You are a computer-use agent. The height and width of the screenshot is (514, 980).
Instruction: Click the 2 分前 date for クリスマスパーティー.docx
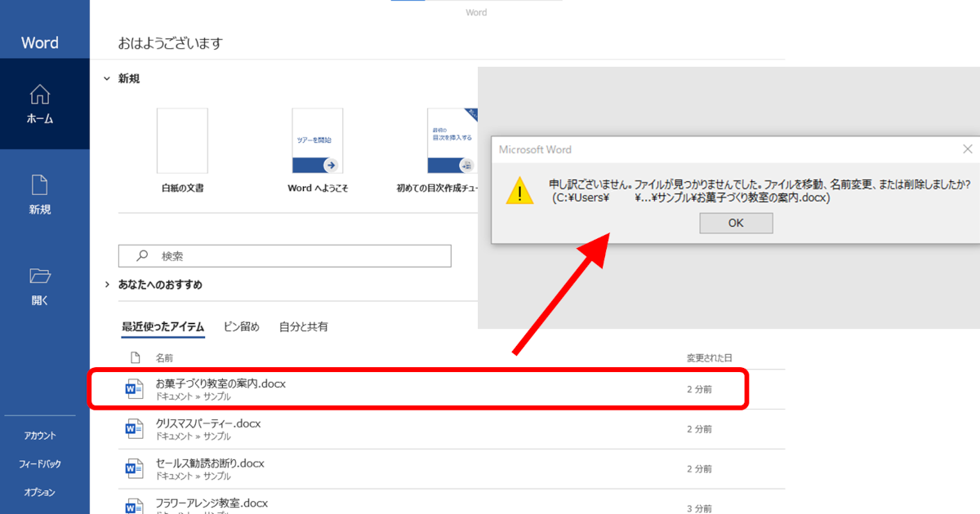[x=699, y=429]
